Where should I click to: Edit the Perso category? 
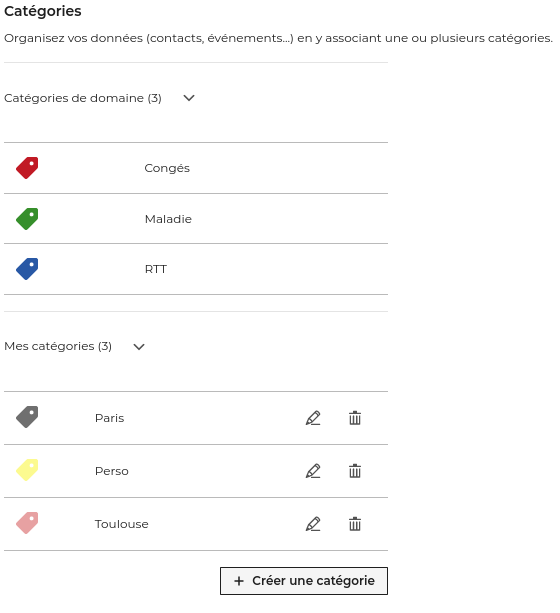pyautogui.click(x=313, y=471)
